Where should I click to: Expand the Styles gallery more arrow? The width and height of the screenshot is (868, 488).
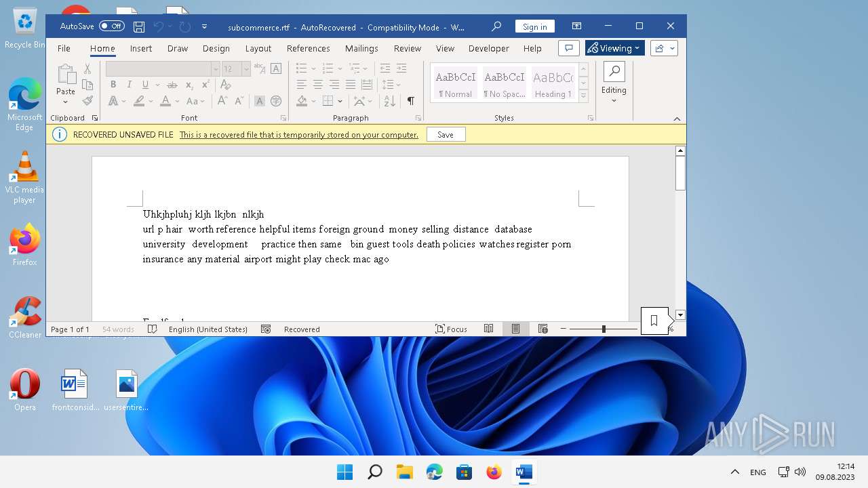tap(583, 96)
